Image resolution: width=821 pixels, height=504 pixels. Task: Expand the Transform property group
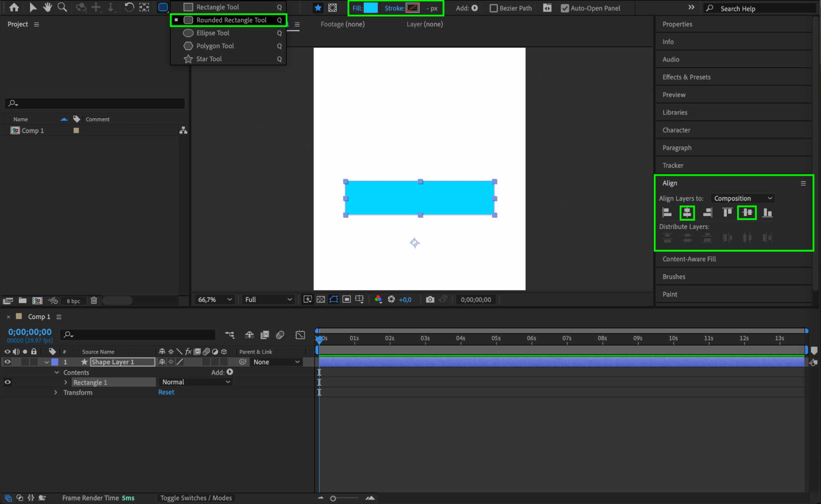(56, 393)
